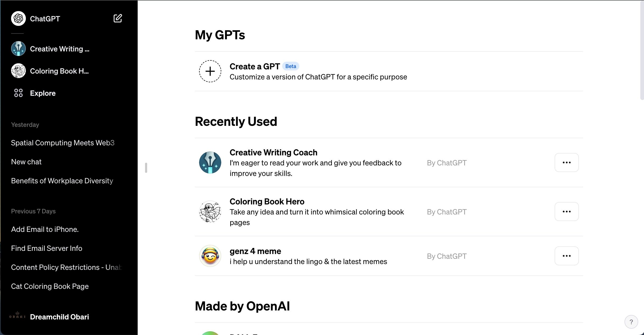This screenshot has height=335, width=644.
Task: Open options menu for Creative Writing Coach
Action: click(566, 162)
